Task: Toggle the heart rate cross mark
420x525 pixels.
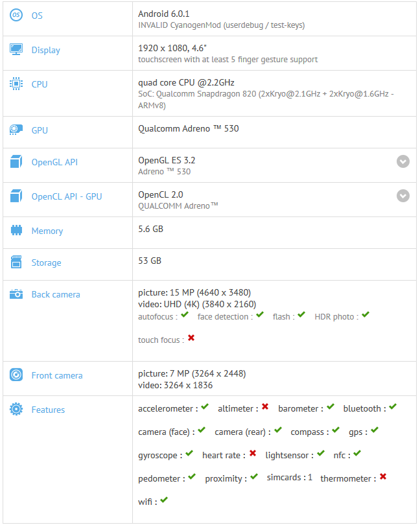Action: [x=252, y=454]
